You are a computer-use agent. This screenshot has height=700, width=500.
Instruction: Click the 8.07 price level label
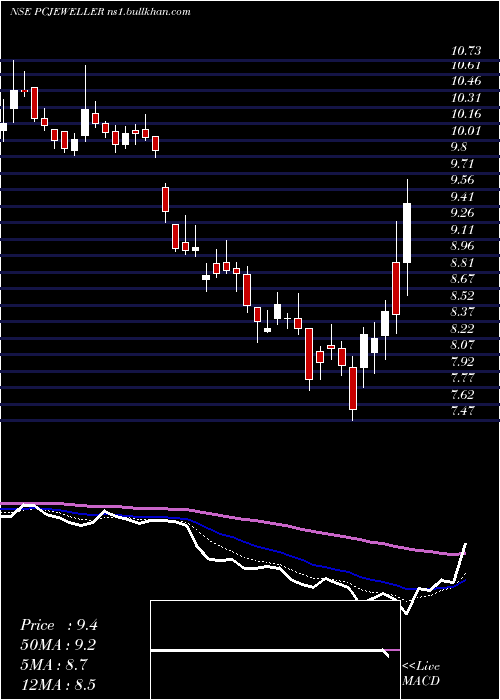coord(463,345)
